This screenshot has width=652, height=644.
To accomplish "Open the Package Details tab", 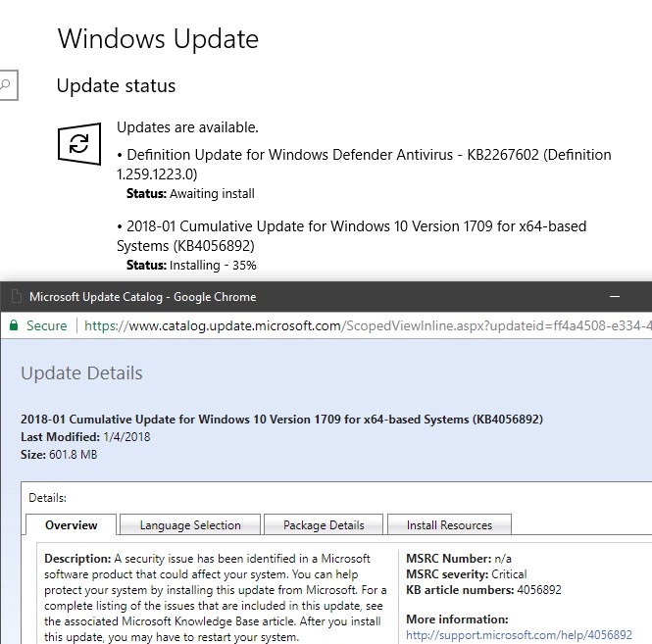I will tap(324, 524).
